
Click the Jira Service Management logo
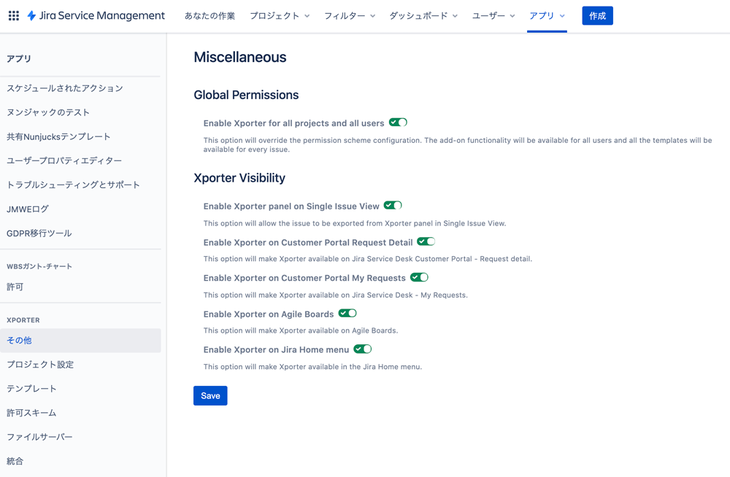[x=96, y=16]
